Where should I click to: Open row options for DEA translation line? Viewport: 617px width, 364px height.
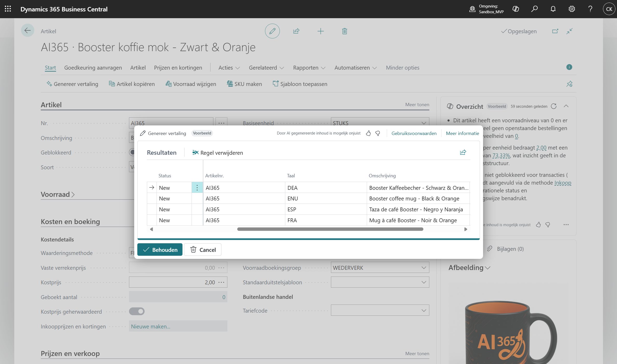click(197, 188)
